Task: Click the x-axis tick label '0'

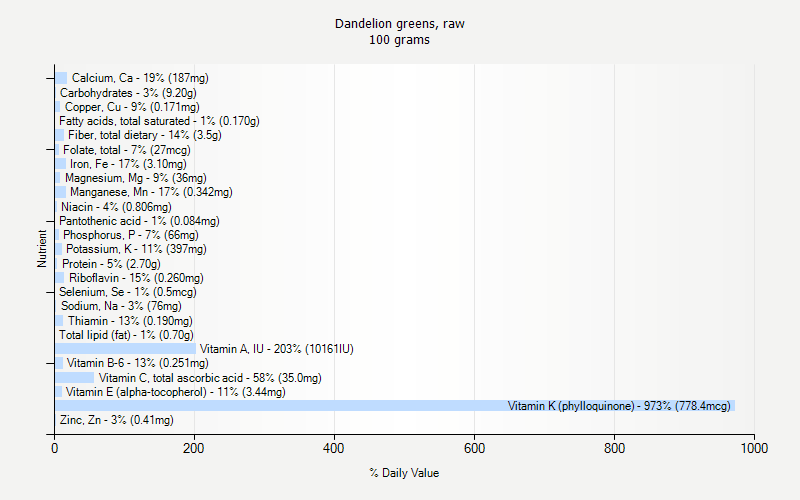Action: tap(55, 448)
